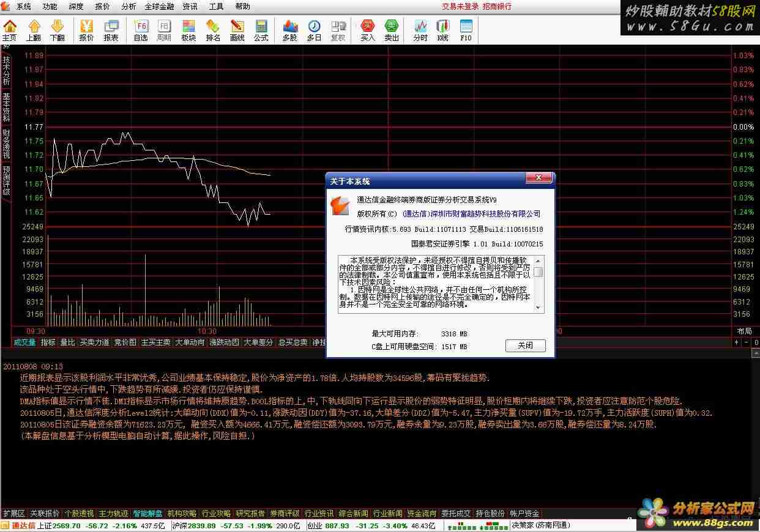Select the 量比 indicator tab

pos(67,342)
